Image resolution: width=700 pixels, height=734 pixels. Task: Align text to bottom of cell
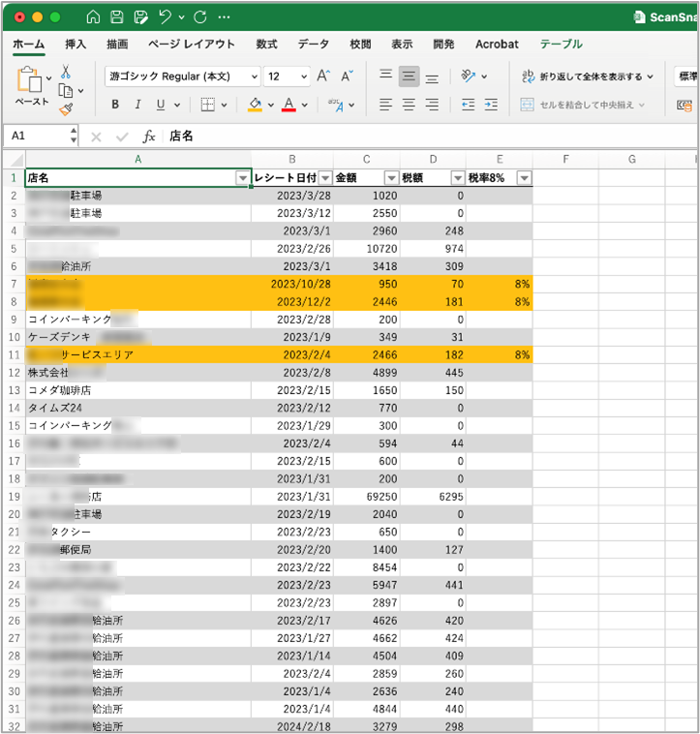point(432,78)
